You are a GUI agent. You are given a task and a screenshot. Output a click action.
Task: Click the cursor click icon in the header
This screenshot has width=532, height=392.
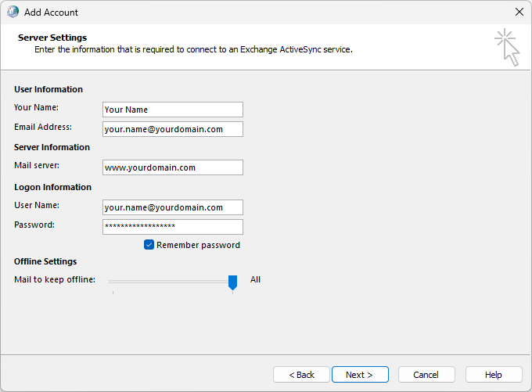tap(507, 47)
